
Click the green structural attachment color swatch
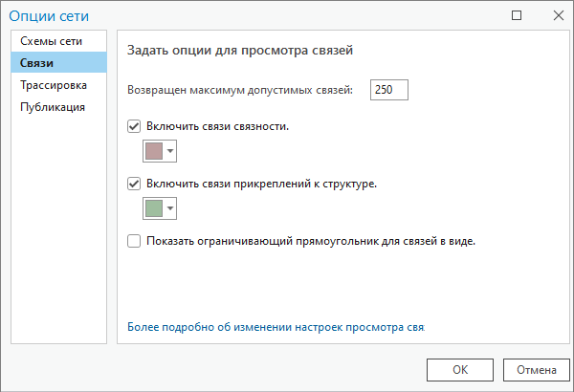153,208
